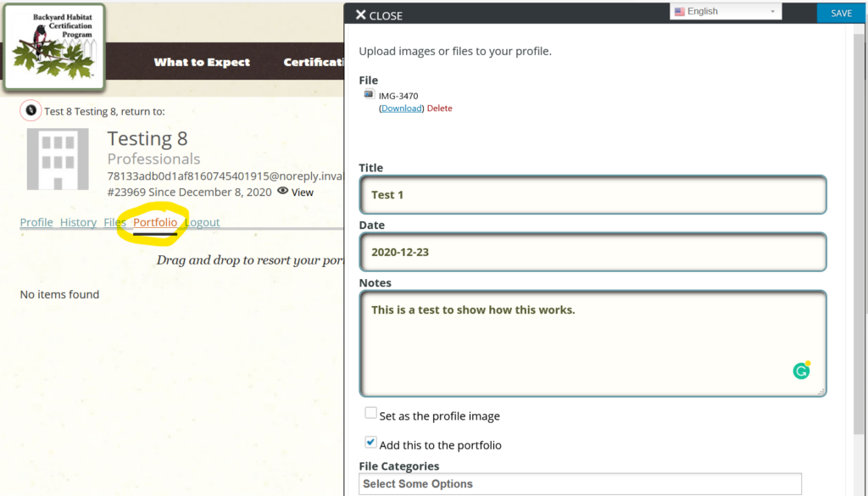The width and height of the screenshot is (868, 496).
Task: Click the Notes area resize handle
Action: pyautogui.click(x=821, y=392)
